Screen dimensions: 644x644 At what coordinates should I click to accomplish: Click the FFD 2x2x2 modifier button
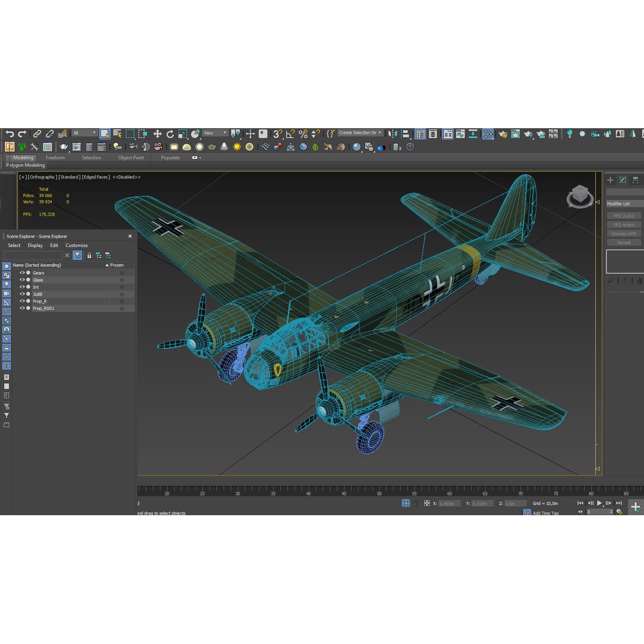pyautogui.click(x=624, y=216)
